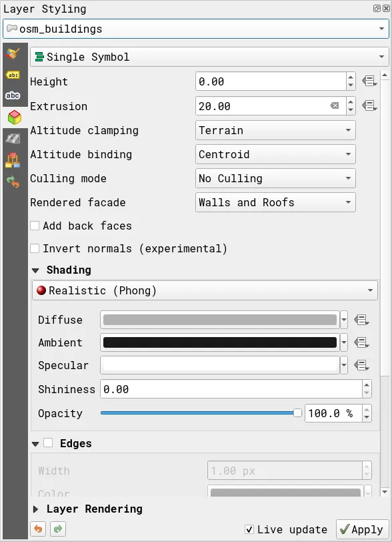Click the Extrusion data-defined override icon
392x542 pixels.
pos(369,105)
